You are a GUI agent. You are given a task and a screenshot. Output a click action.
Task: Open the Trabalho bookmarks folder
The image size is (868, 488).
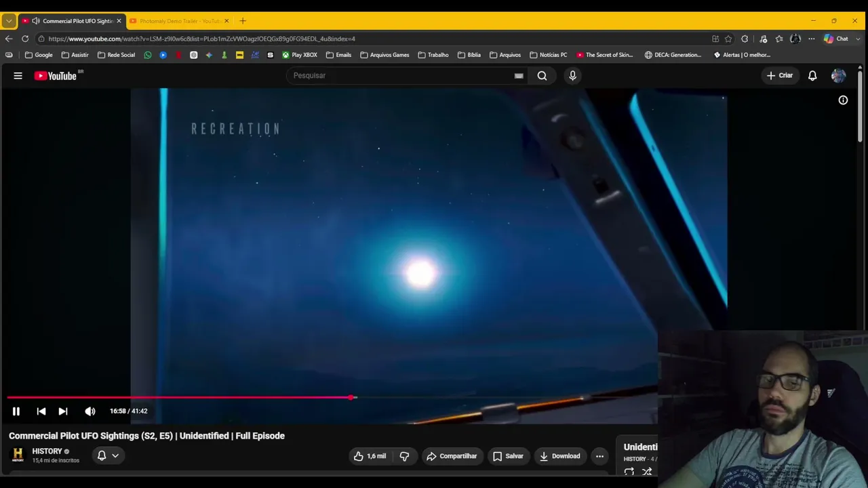433,55
